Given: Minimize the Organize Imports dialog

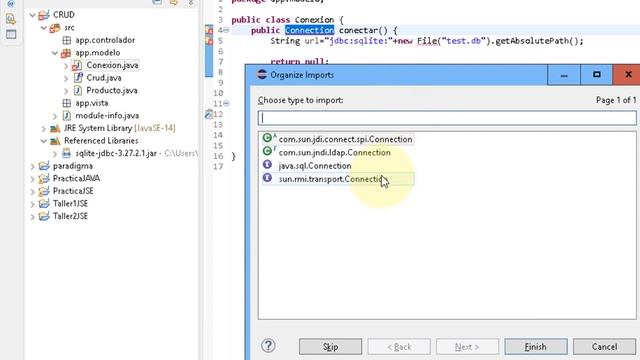Looking at the screenshot, I should click(x=564, y=75).
